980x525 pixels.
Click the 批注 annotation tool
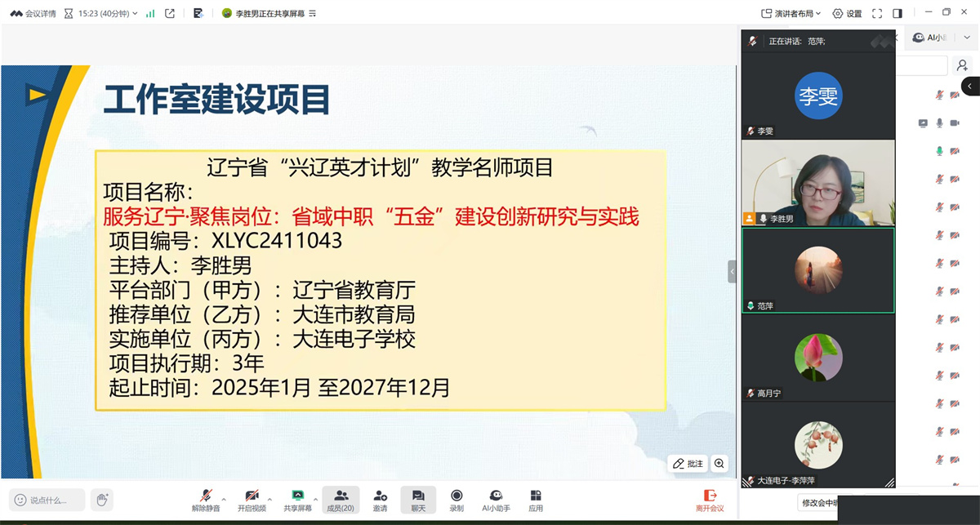pos(688,464)
